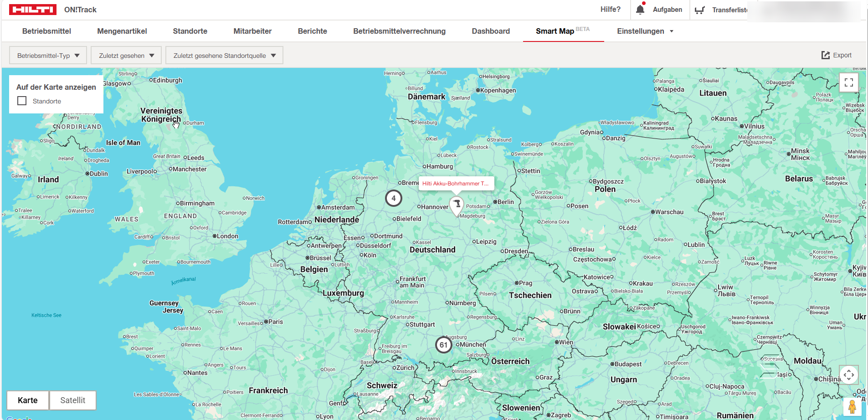Open the Hilti Akku-Bohrhammer tooltip label

[x=455, y=184]
